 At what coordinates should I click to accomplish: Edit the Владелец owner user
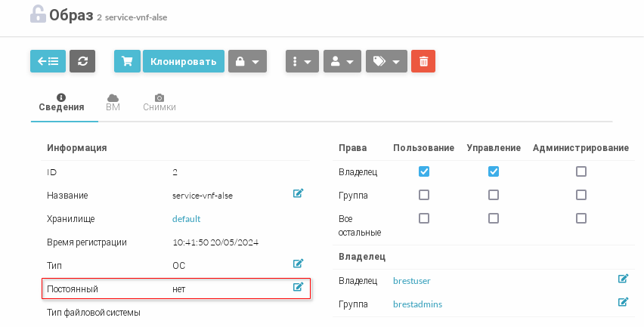coord(623,279)
